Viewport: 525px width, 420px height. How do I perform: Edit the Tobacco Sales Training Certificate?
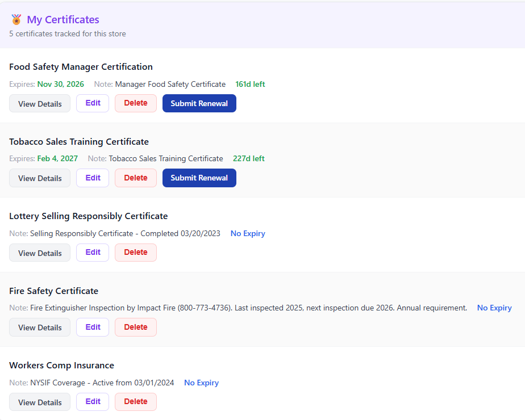93,178
